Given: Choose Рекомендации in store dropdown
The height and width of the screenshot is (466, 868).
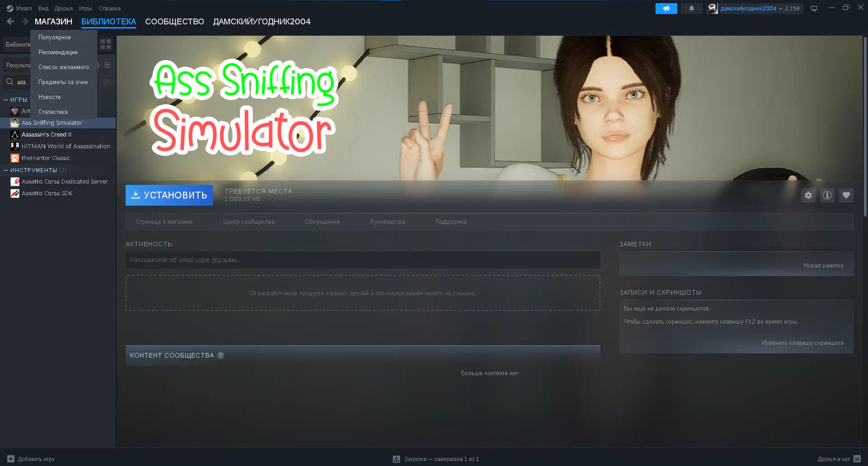Looking at the screenshot, I should pyautogui.click(x=64, y=52).
